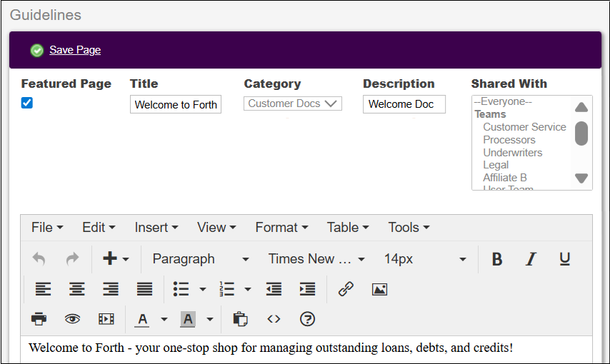The width and height of the screenshot is (610, 364).
Task: Click the Title field Welcome to Forth
Action: tap(176, 104)
